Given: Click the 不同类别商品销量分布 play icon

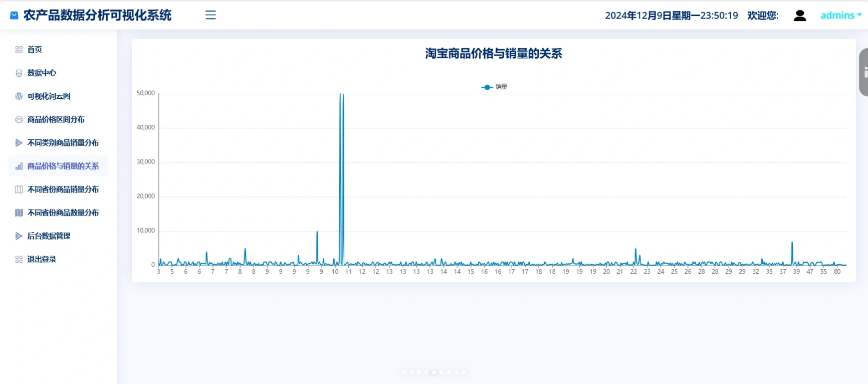Looking at the screenshot, I should pyautogui.click(x=19, y=143).
